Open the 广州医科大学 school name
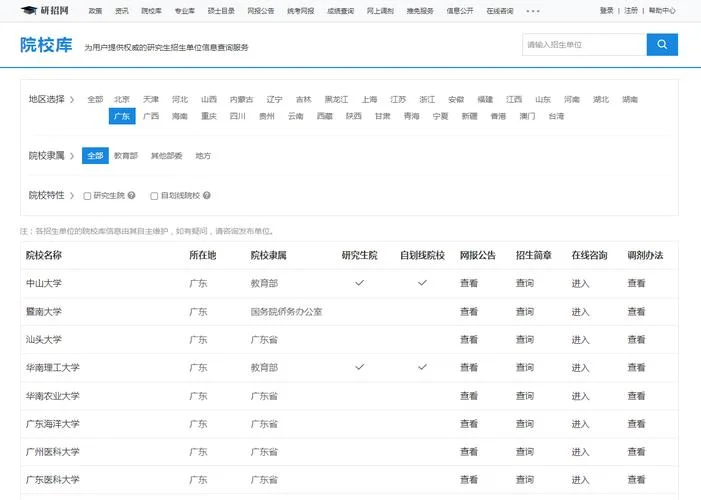Screen dimensions: 701x500 pos(53,452)
